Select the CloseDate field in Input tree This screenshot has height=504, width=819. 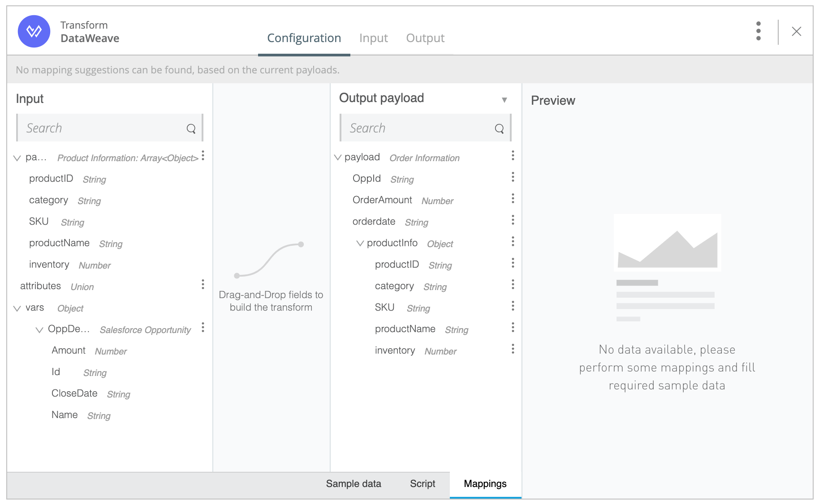[x=74, y=393]
